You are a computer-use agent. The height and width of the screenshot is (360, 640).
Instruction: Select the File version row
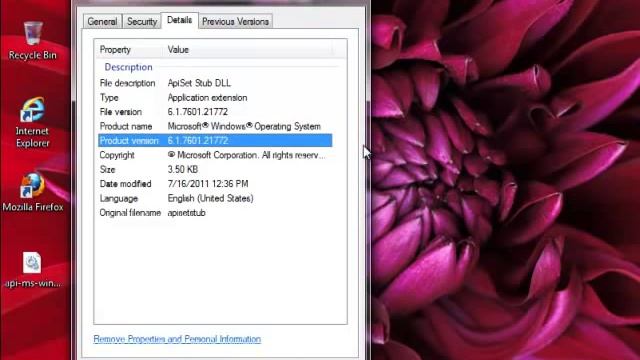tap(215, 112)
